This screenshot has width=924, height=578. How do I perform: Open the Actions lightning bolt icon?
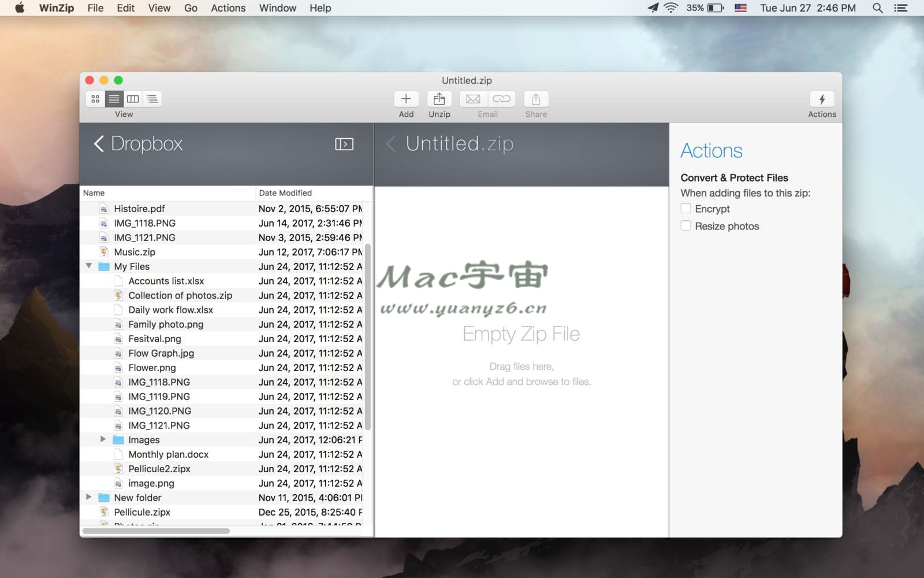coord(821,99)
